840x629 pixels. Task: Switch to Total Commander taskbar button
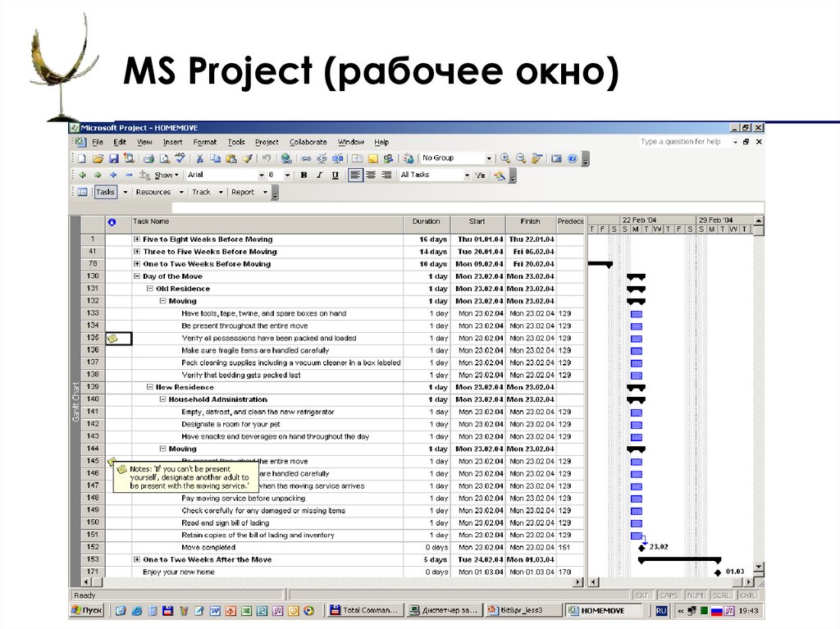coord(364,610)
